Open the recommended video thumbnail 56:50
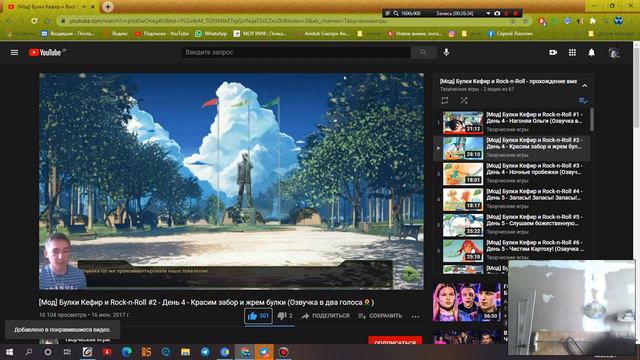 pyautogui.click(x=467, y=302)
